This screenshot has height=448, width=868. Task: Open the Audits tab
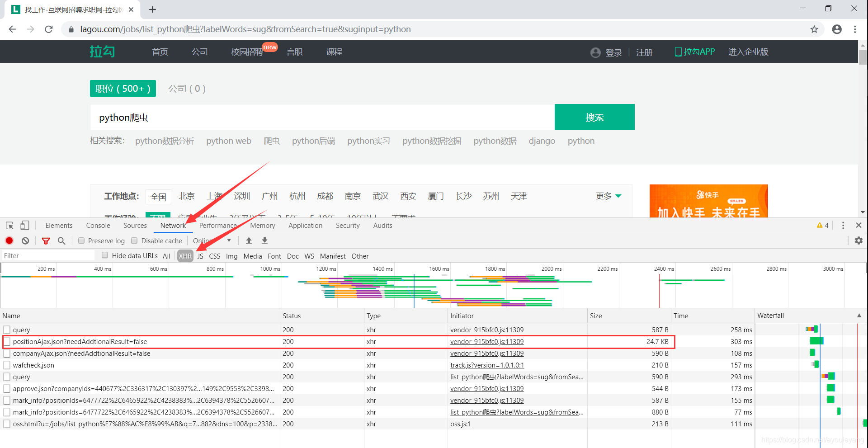click(383, 225)
